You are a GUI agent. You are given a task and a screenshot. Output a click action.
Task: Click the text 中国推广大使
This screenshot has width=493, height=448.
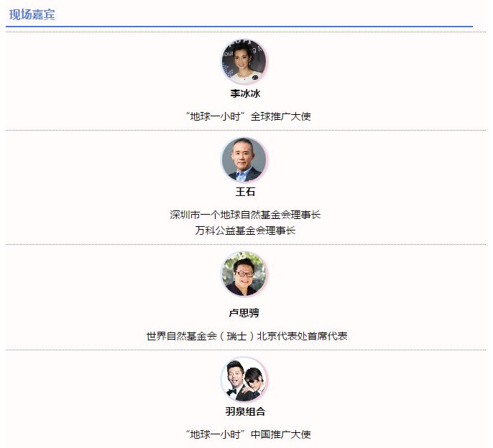tap(280, 434)
